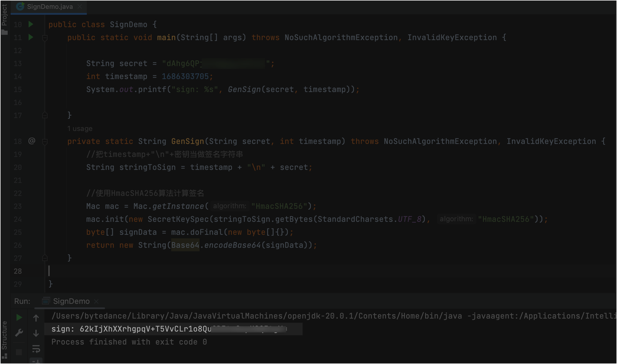This screenshot has width=617, height=364.
Task: Open usages via the '1 usage' hint
Action: (80, 128)
